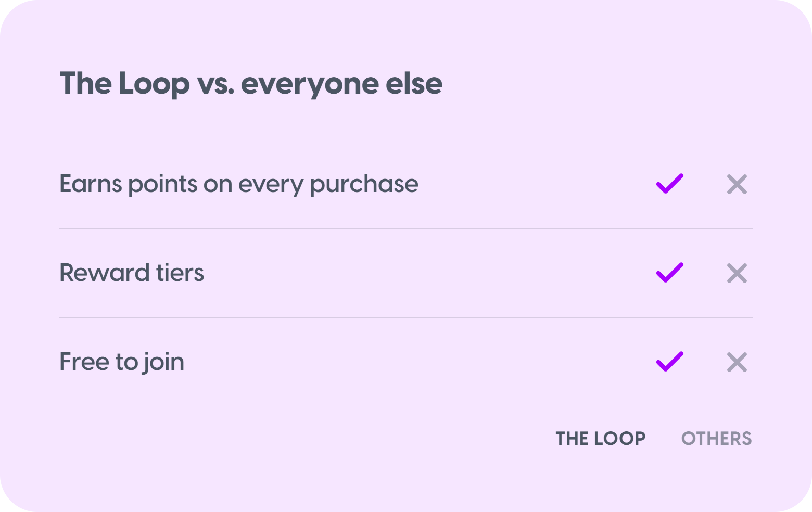
Task: Click the word 'everyone' in heading
Action: point(310,86)
